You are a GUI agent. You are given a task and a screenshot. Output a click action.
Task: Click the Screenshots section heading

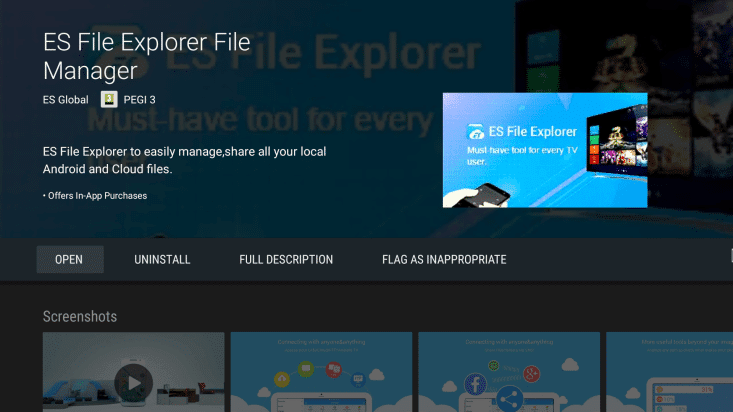pos(80,317)
